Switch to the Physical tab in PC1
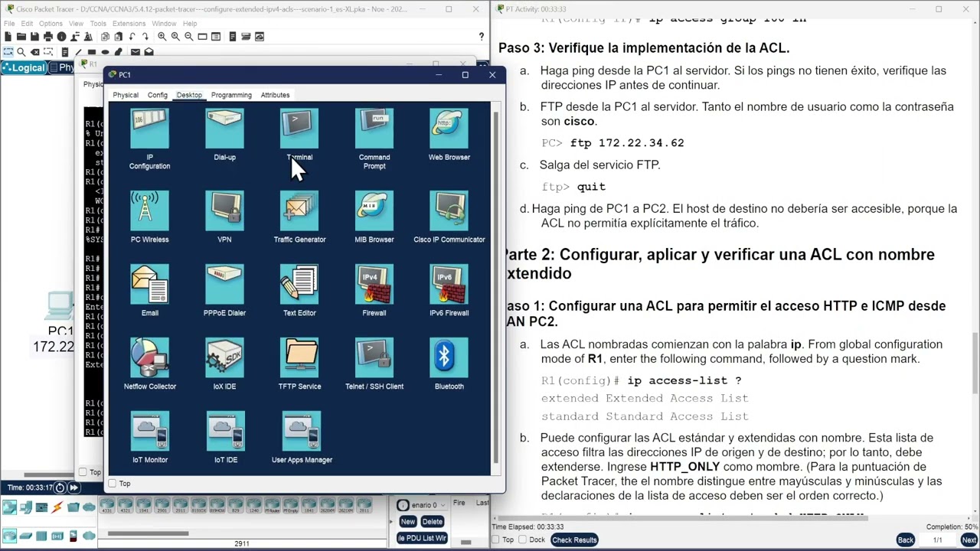The height and width of the screenshot is (551, 980). [x=126, y=95]
